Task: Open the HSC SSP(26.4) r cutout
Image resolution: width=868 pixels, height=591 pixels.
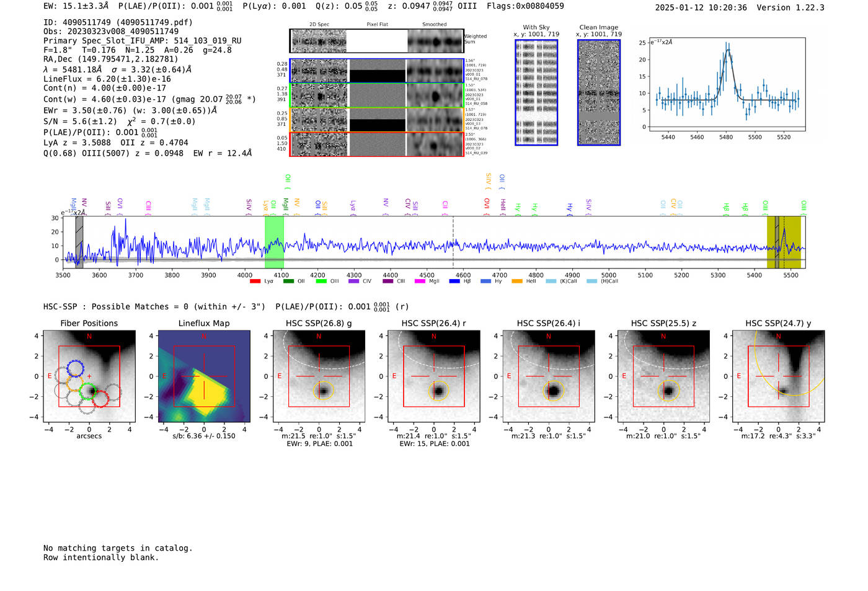Action: point(434,376)
